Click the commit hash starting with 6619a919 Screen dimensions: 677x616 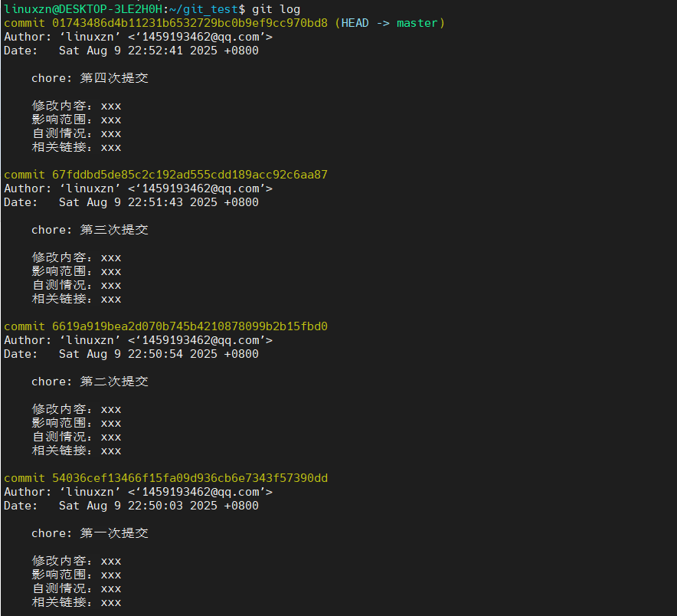[190, 326]
